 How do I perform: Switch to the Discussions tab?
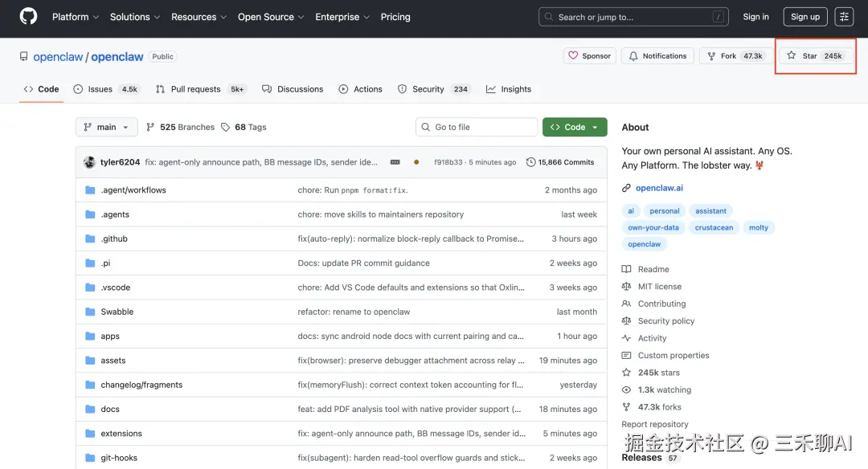(x=293, y=89)
